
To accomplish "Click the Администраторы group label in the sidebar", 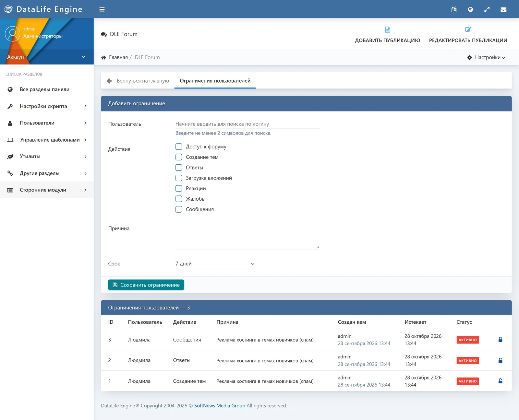I will 43,36.
